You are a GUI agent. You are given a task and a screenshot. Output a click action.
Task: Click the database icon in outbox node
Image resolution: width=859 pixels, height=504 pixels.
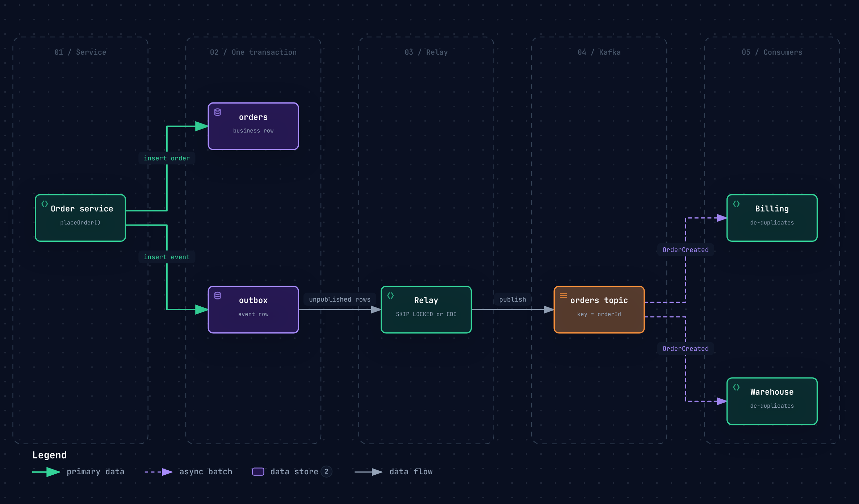tap(218, 296)
